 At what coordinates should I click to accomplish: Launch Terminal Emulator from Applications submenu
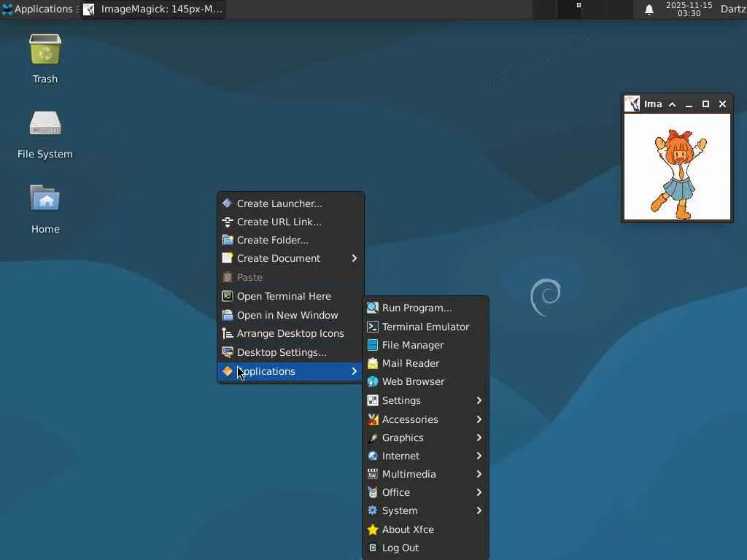pos(425,327)
